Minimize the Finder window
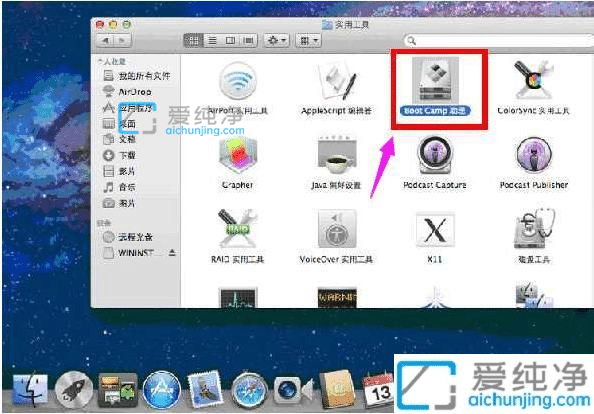 click(113, 25)
